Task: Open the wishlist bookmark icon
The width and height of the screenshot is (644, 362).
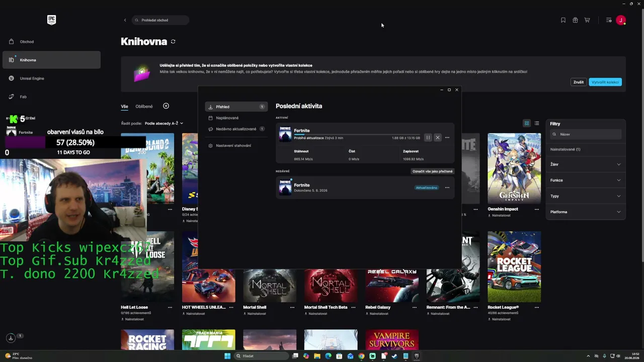Action: coord(563,20)
